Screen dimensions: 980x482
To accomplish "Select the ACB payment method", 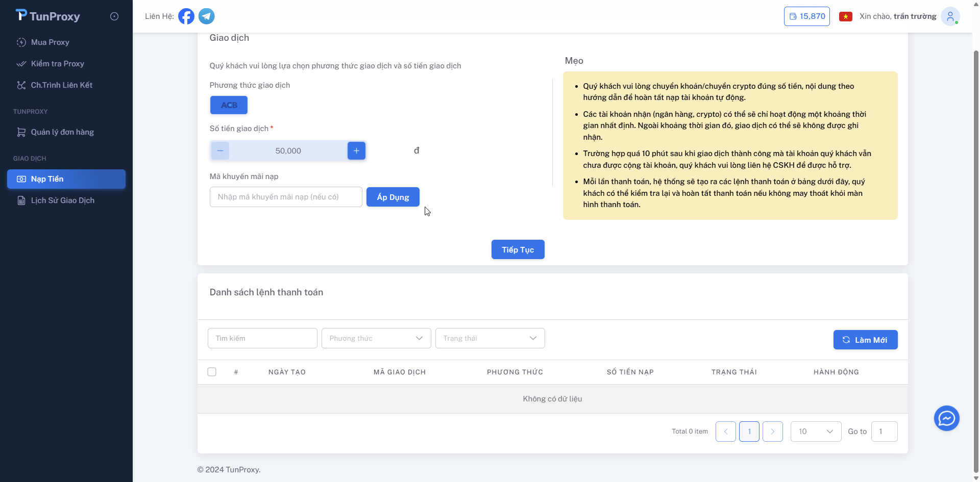I will coord(229,105).
